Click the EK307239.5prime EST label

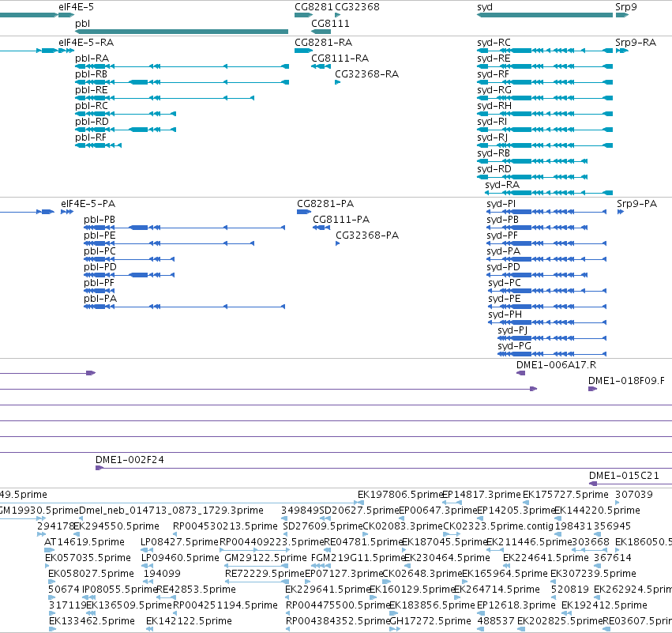point(593,574)
